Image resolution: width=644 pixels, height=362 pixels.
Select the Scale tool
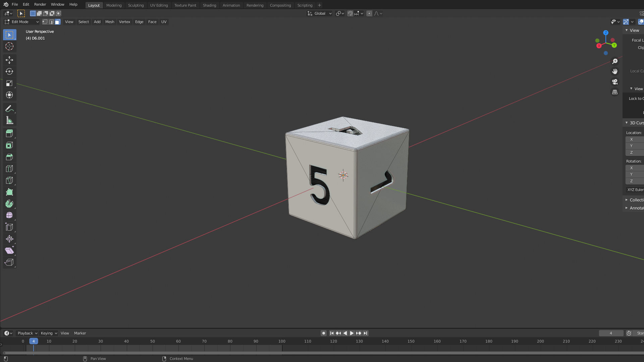[9, 83]
